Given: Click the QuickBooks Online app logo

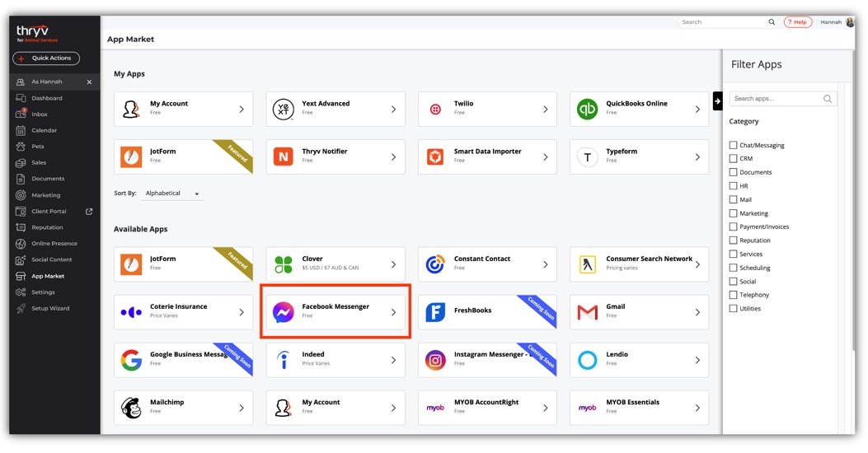Looking at the screenshot, I should 588,109.
